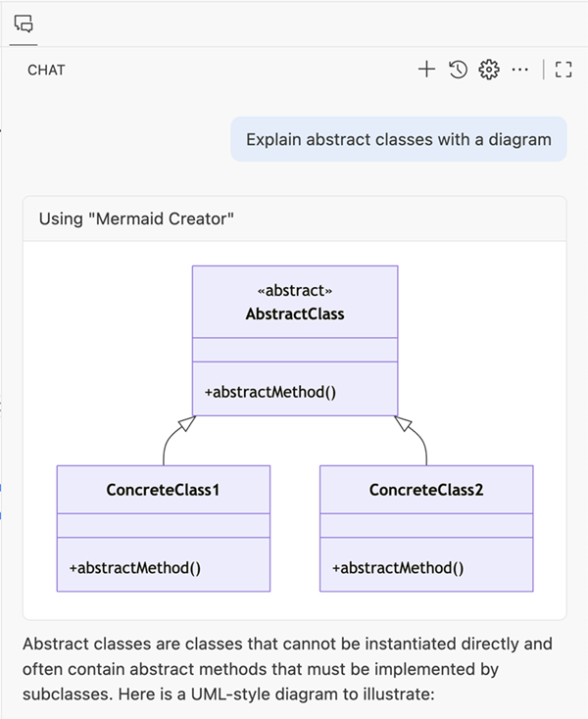Select abstractMethod() in ConcreteClass1 box

click(x=135, y=567)
